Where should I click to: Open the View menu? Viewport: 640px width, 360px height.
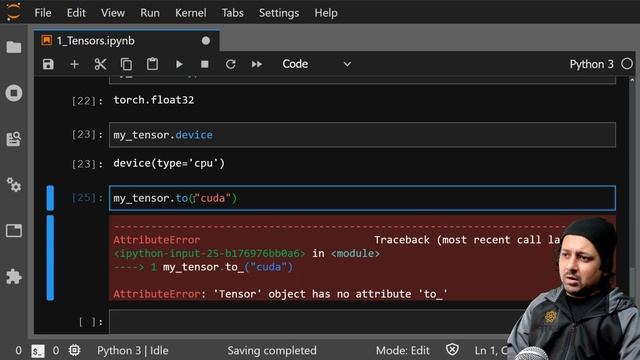[113, 13]
